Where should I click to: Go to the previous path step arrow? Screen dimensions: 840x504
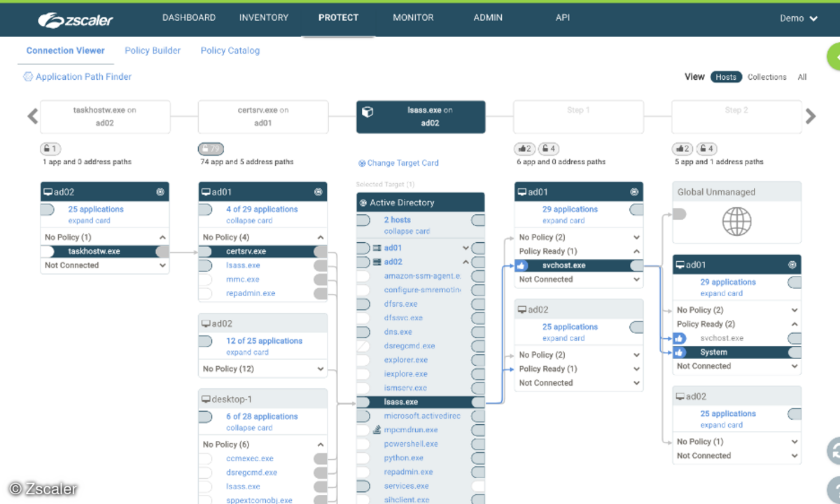[32, 116]
